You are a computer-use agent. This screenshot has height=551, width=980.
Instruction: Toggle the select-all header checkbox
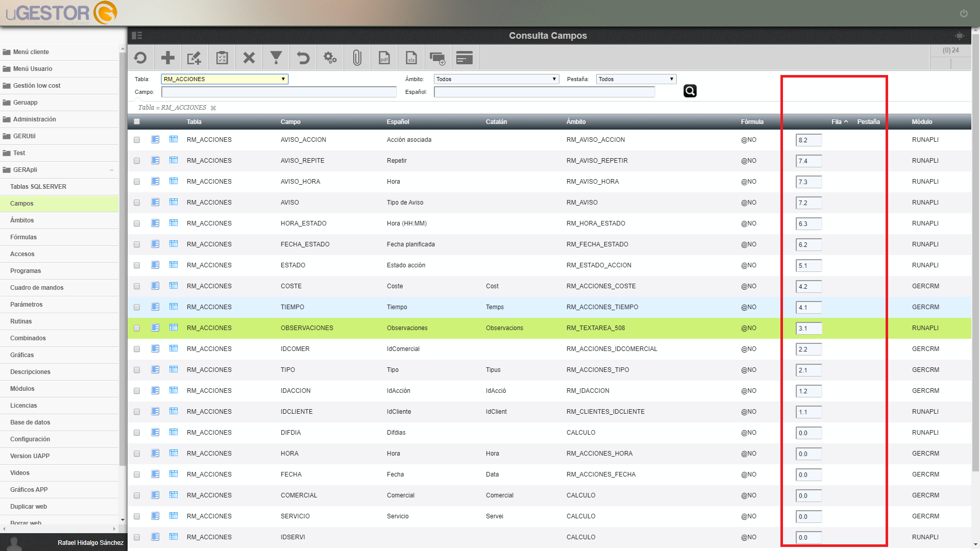coord(137,121)
